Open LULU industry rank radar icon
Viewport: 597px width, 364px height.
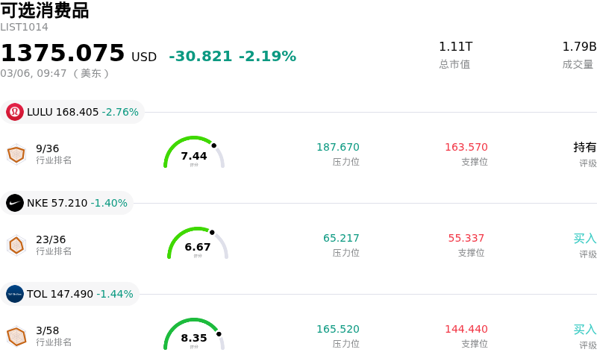[16, 154]
